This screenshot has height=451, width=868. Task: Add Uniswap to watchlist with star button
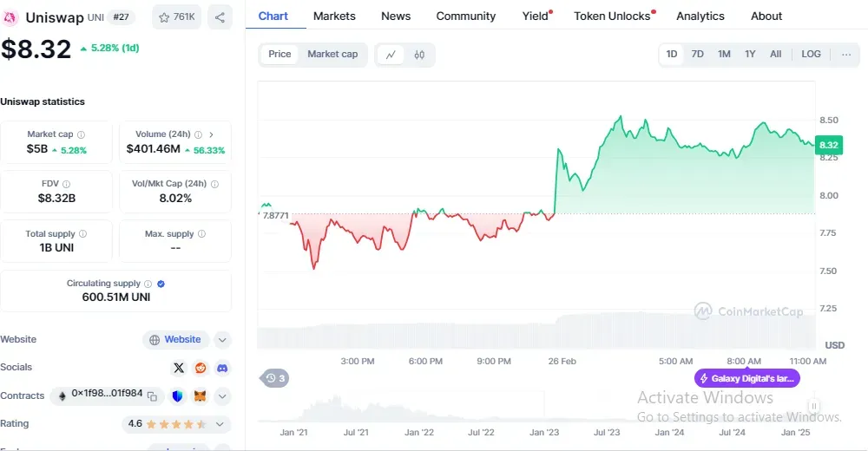pos(176,17)
